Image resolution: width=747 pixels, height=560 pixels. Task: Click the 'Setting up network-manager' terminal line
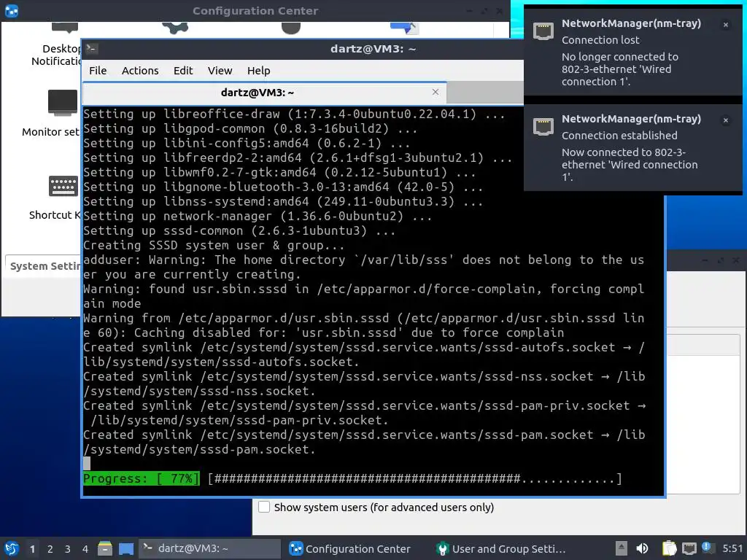point(258,216)
